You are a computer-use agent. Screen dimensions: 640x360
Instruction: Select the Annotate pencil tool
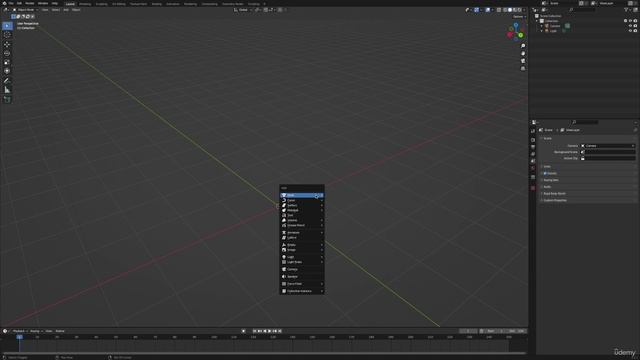coord(7,81)
